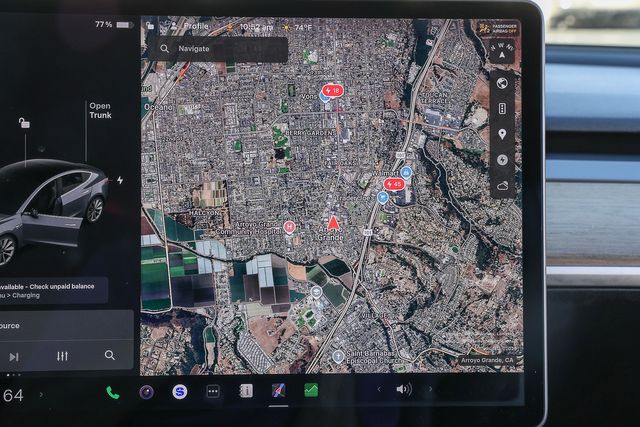This screenshot has width=640, height=427.
Task: Tap the 10:52 am clock
Action: pos(256,27)
